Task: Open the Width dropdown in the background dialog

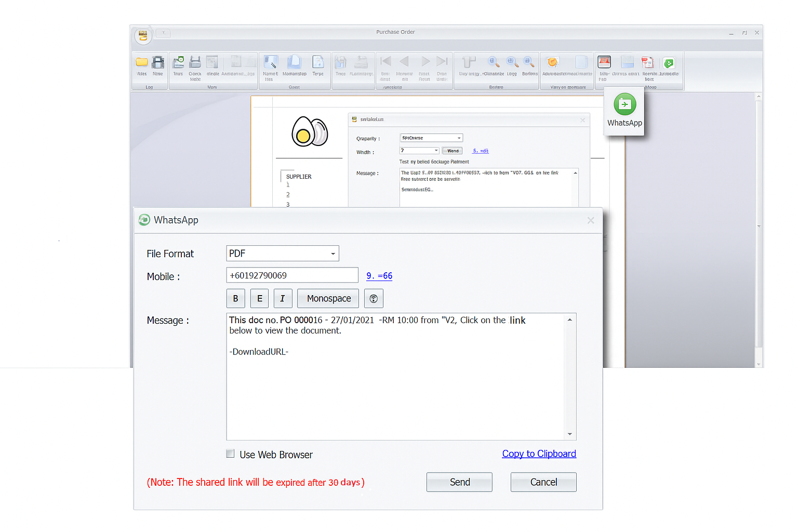Action: pyautogui.click(x=435, y=150)
